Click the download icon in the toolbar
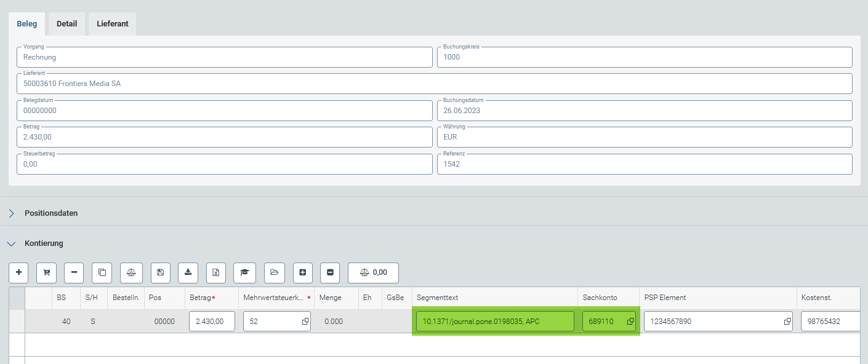The image size is (868, 364). point(188,272)
